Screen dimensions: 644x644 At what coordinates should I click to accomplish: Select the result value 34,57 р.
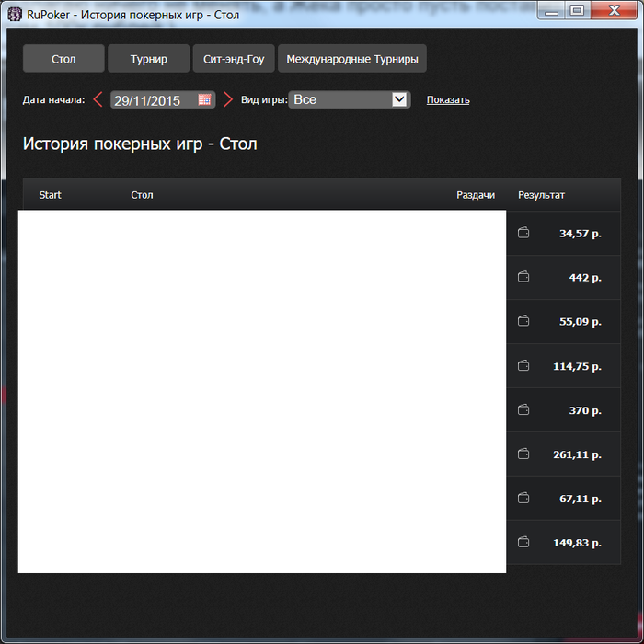click(581, 234)
